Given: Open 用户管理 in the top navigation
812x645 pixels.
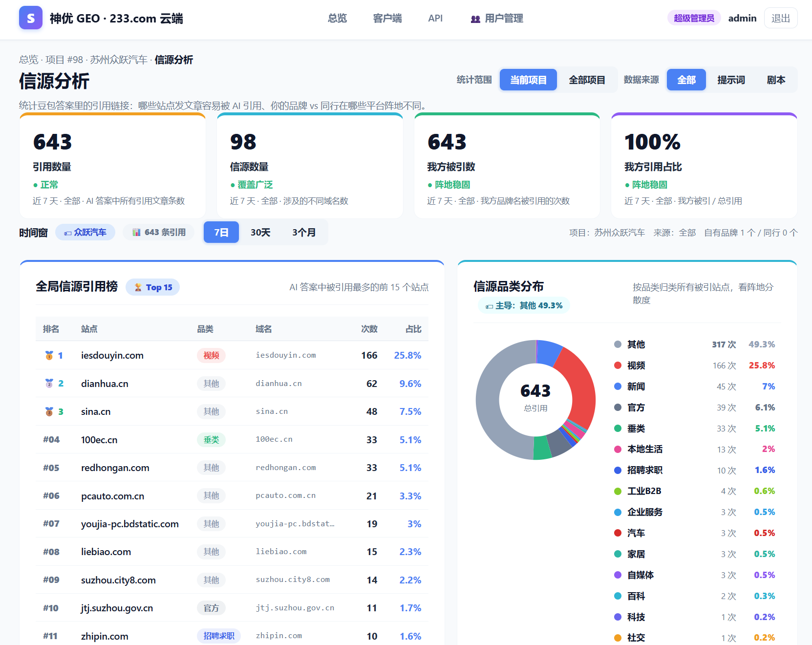Looking at the screenshot, I should [497, 19].
